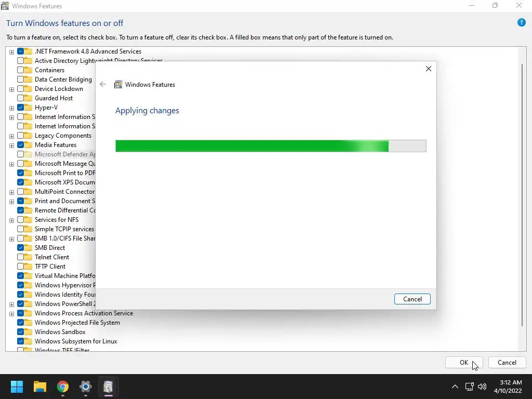Click folder icon by Windows Subsystem for Linux

click(x=28, y=341)
